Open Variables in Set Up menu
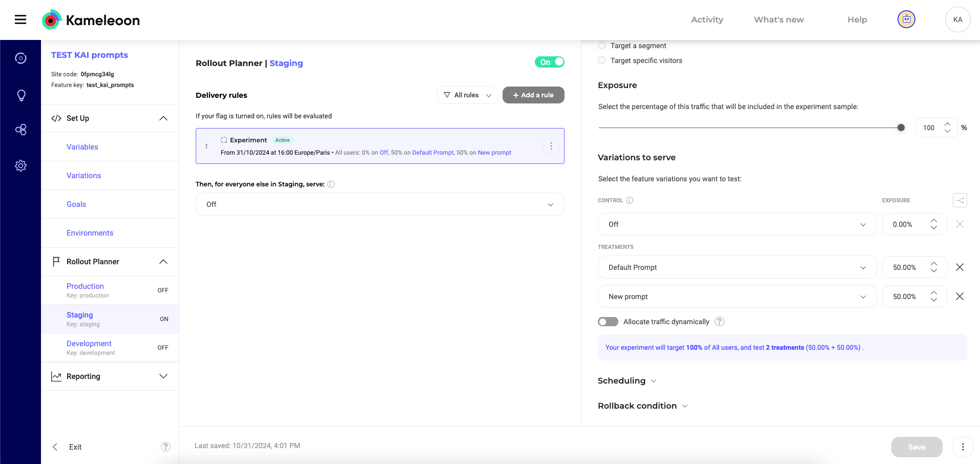Image resolution: width=980 pixels, height=464 pixels. [x=82, y=147]
